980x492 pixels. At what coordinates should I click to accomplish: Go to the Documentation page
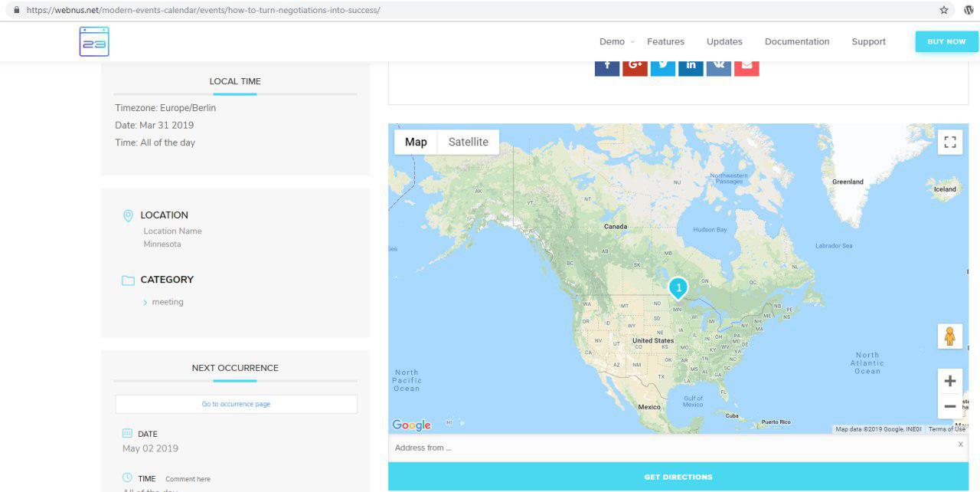(x=796, y=41)
